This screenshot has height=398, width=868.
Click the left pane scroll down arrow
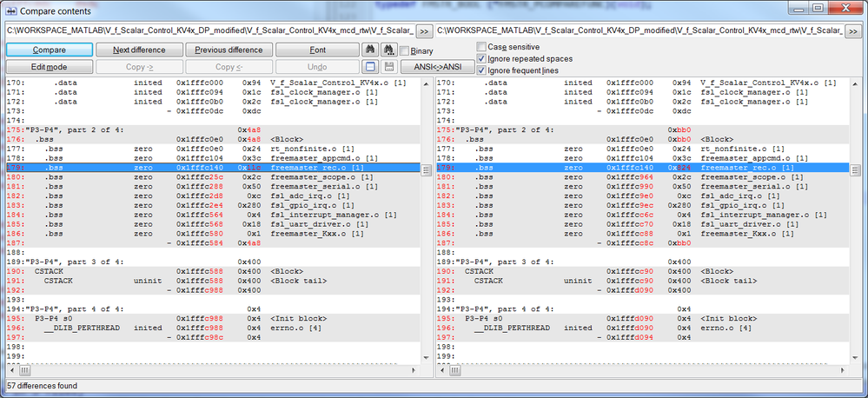[426, 360]
